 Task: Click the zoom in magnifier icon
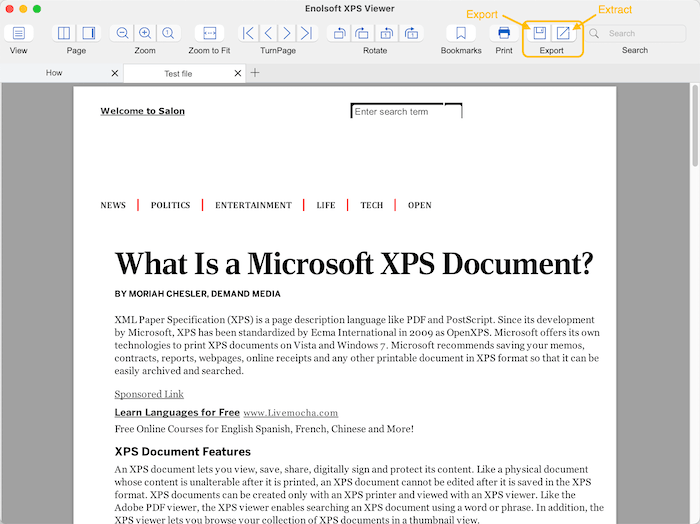tap(145, 33)
